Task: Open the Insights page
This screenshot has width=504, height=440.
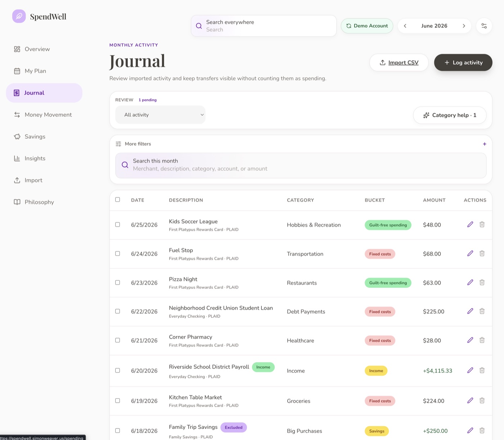Action: pyautogui.click(x=44, y=158)
